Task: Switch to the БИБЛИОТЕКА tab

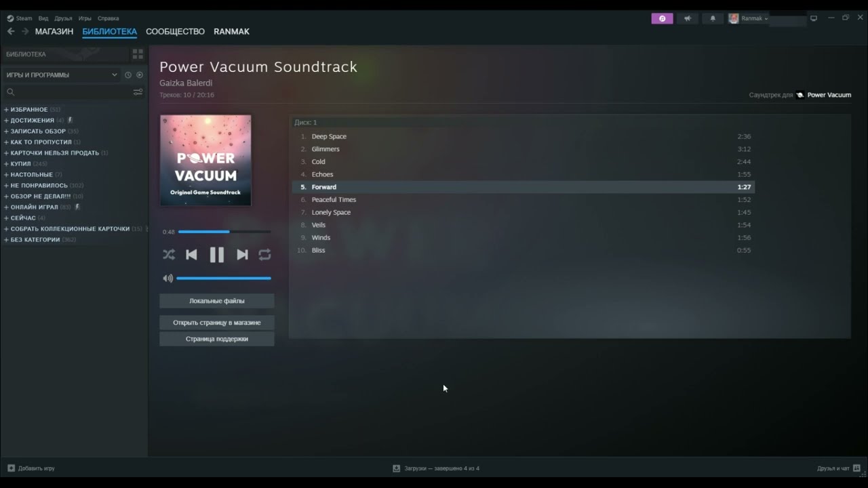Action: coord(110,31)
